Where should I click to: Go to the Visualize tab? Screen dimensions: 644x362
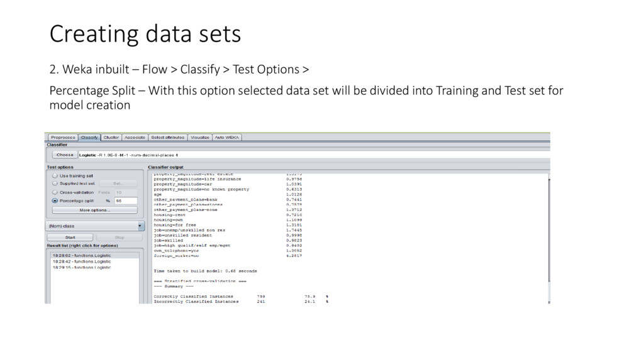pyautogui.click(x=199, y=138)
